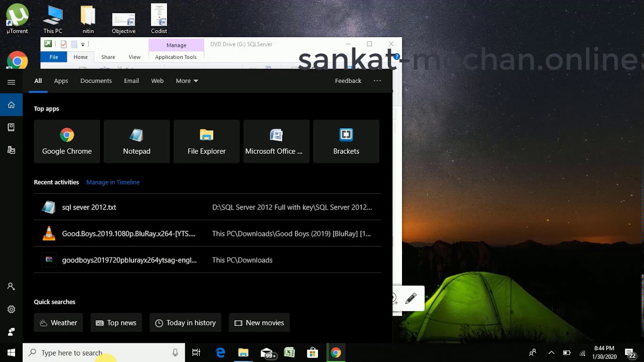The width and height of the screenshot is (644, 362).
Task: Open Excel from taskbar
Action: [x=289, y=353]
